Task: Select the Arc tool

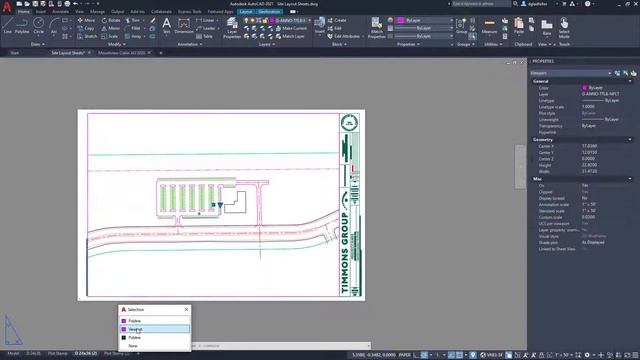Action: click(x=54, y=25)
